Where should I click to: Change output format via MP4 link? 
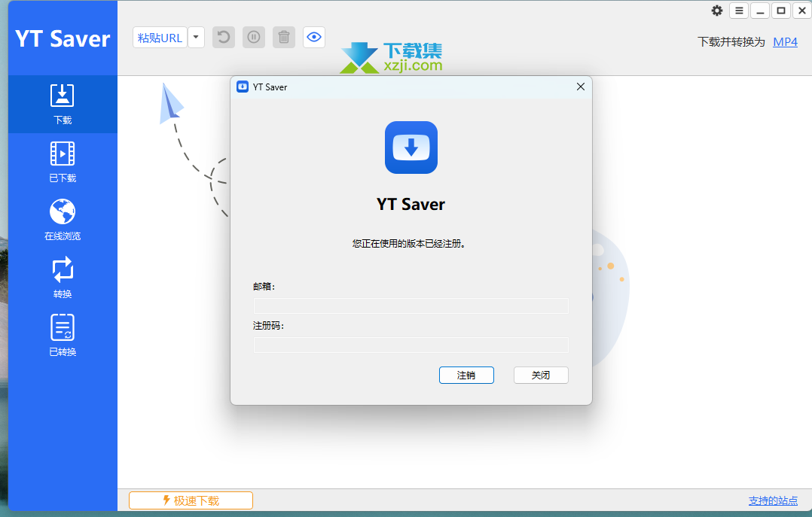click(785, 42)
